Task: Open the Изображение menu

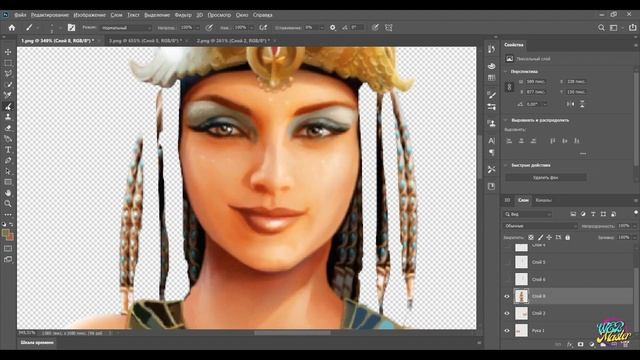Action: [x=89, y=15]
